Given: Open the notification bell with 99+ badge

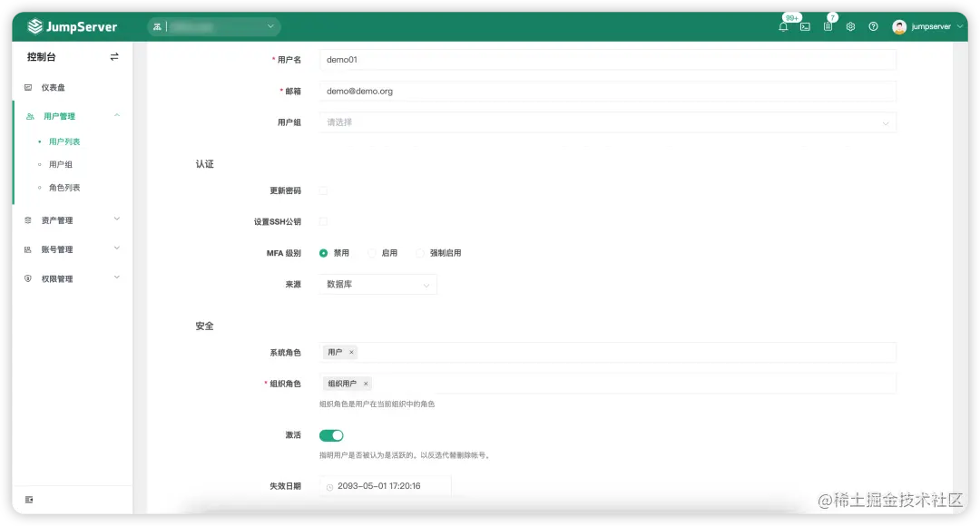Looking at the screenshot, I should 782,28.
